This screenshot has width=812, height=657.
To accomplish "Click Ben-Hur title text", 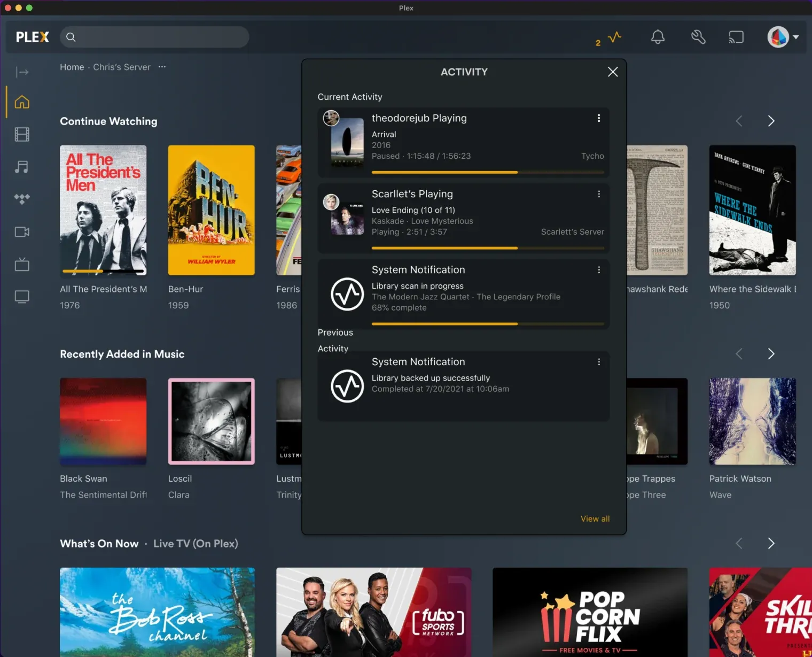I will pyautogui.click(x=186, y=289).
